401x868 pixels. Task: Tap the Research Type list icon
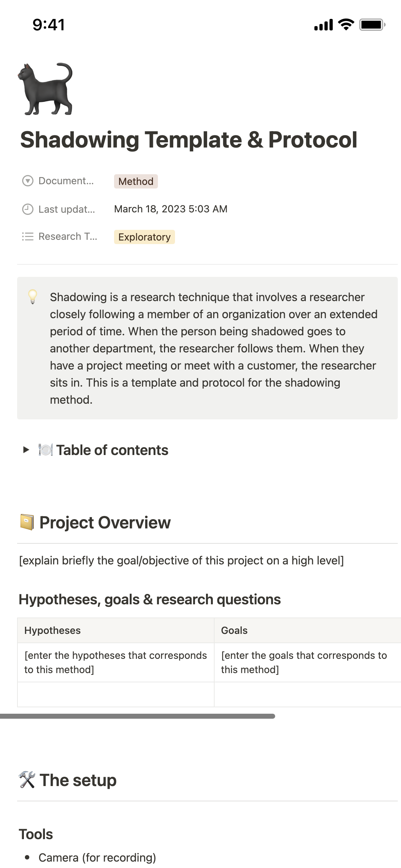[x=28, y=237]
